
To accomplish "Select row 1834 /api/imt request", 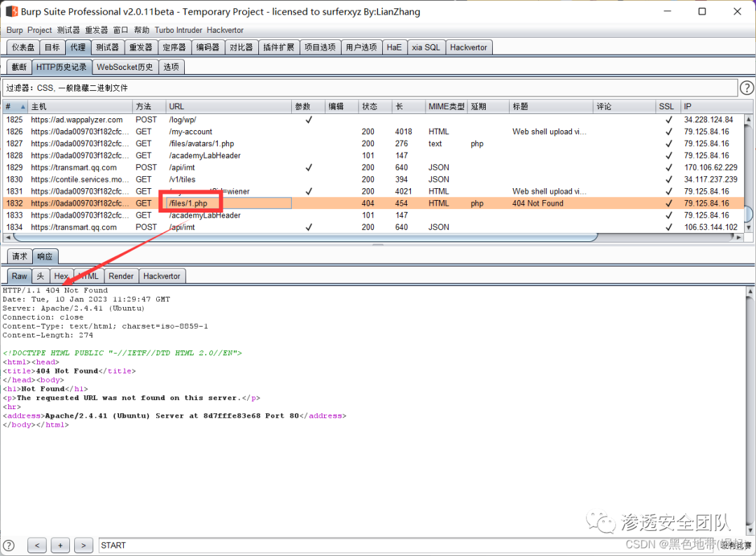I will click(374, 227).
